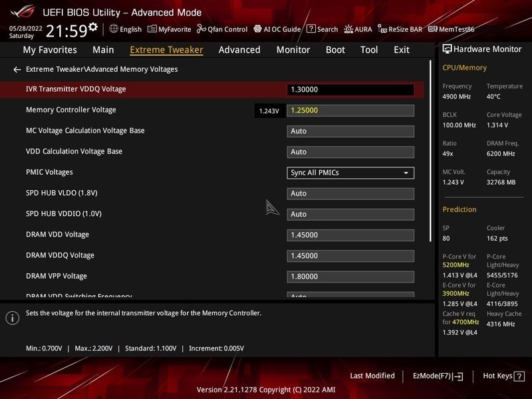Go back using the arrow in breadcrumb
The width and height of the screenshot is (532, 399).
(x=16, y=68)
